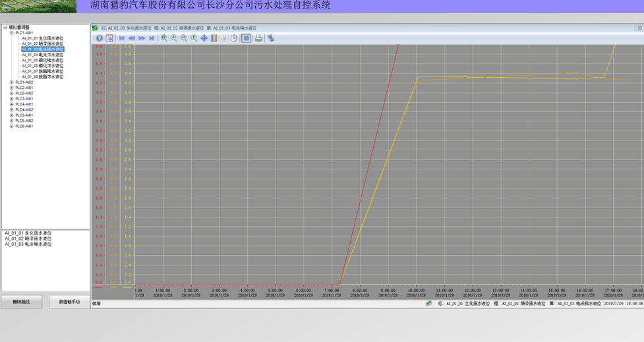The image size is (644, 342).
Task: Zoom in using the plus magnifier icon
Action: 174,38
